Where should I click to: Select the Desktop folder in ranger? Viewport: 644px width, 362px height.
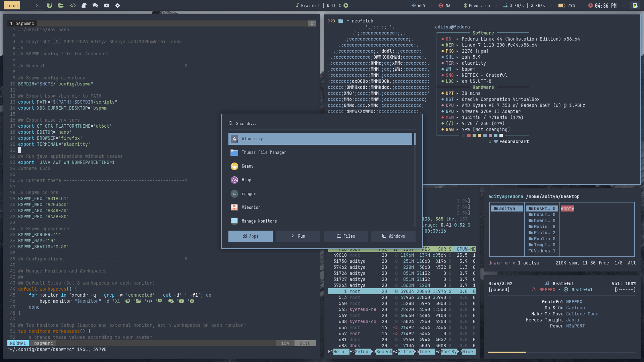click(x=542, y=208)
